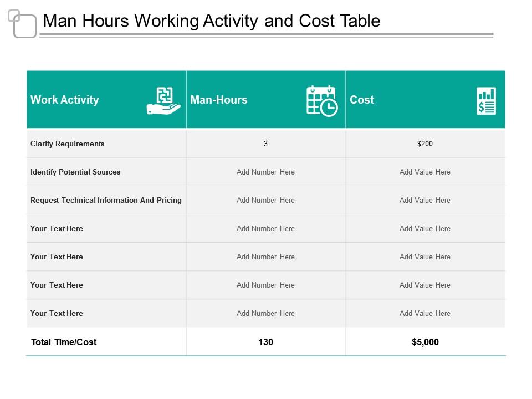Click the Cost column header

pyautogui.click(x=361, y=100)
